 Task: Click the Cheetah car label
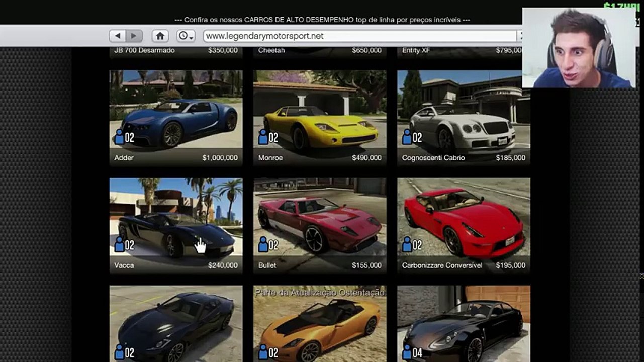tap(271, 50)
